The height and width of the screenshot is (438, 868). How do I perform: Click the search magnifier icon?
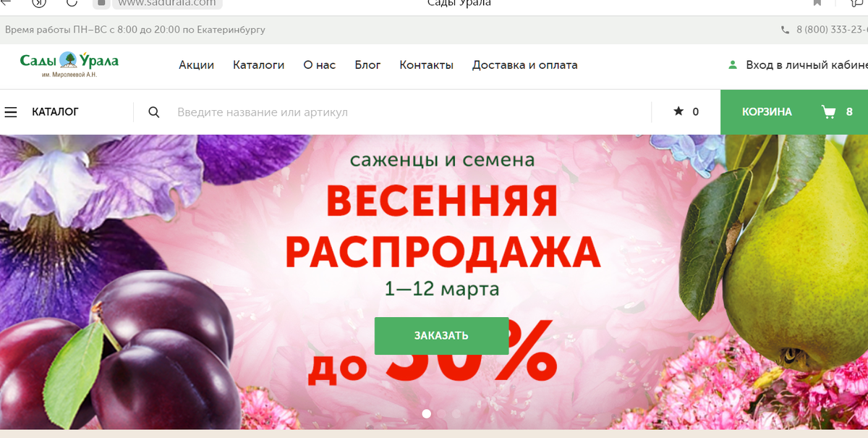tap(153, 112)
